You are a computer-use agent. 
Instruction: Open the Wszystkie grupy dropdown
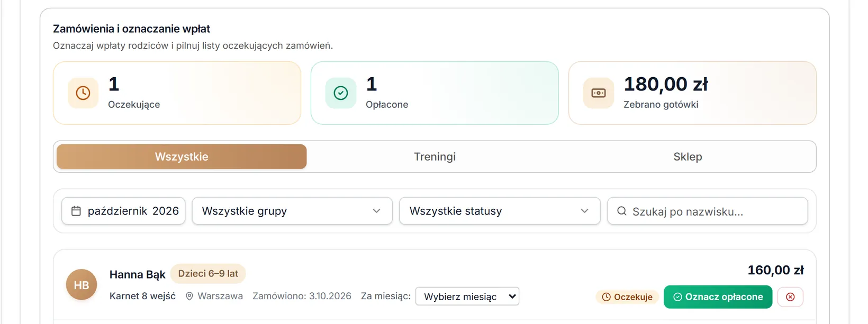pos(292,211)
